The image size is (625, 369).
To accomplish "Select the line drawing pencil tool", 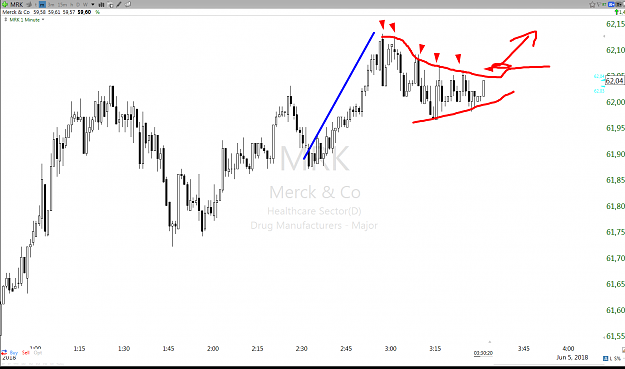I will pos(119,4).
